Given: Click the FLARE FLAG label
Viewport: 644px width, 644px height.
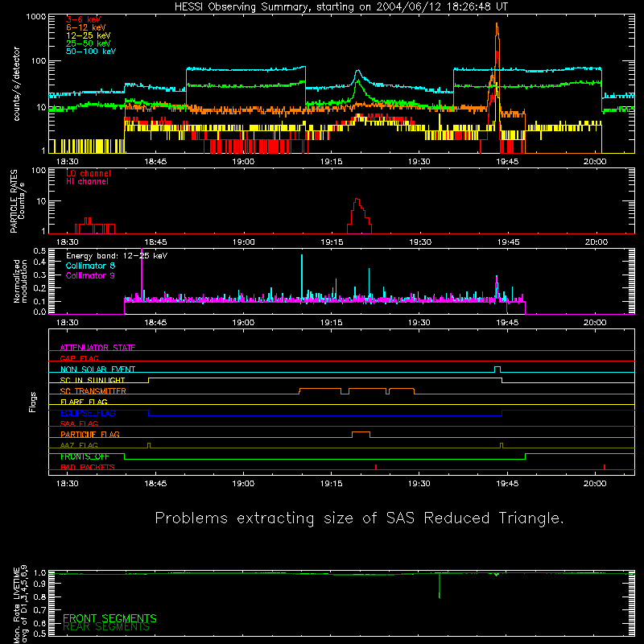Looking at the screenshot, I should (x=84, y=402).
